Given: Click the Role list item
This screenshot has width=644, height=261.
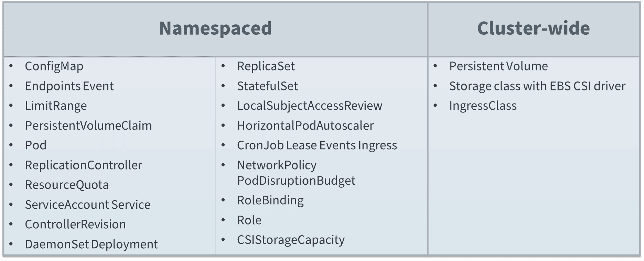Looking at the screenshot, I should click(x=249, y=220).
